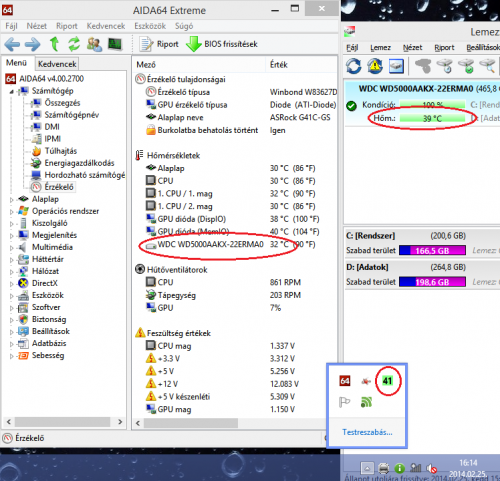The image size is (500, 481).
Task: Click the Mező column header
Action: (199, 64)
